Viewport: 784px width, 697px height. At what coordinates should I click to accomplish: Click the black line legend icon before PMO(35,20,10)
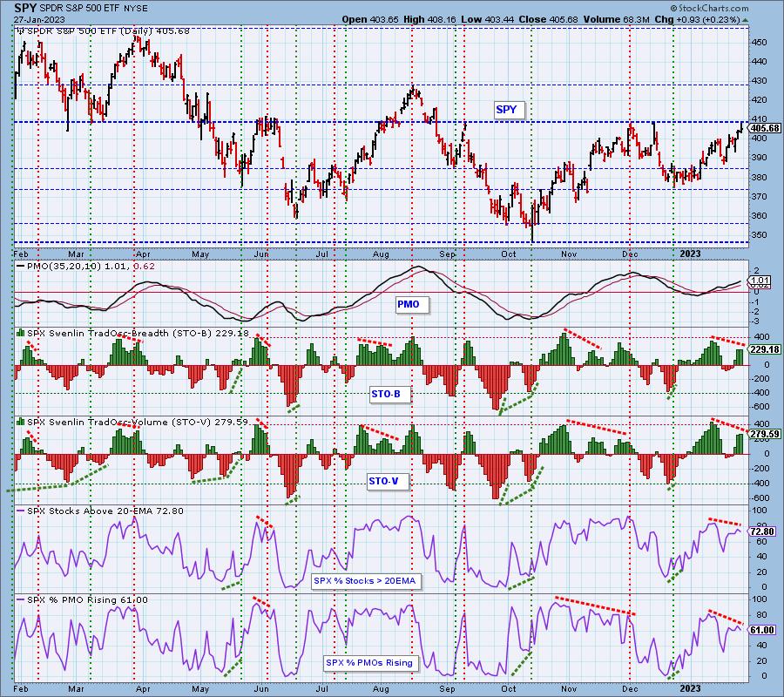pyautogui.click(x=21, y=267)
